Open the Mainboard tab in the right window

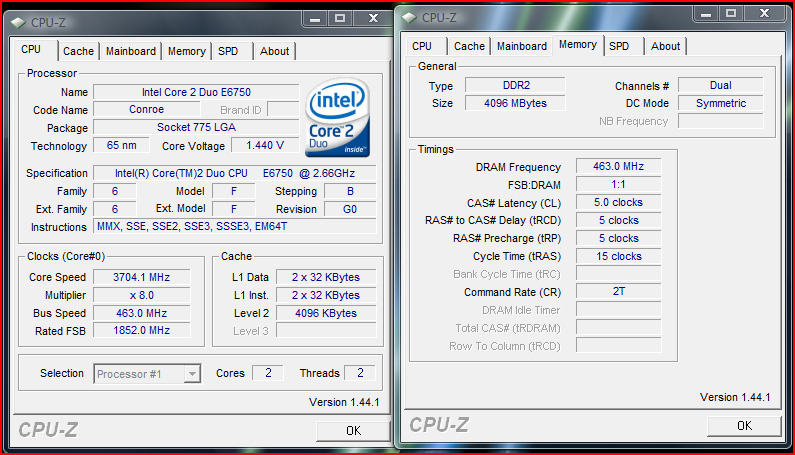click(522, 46)
